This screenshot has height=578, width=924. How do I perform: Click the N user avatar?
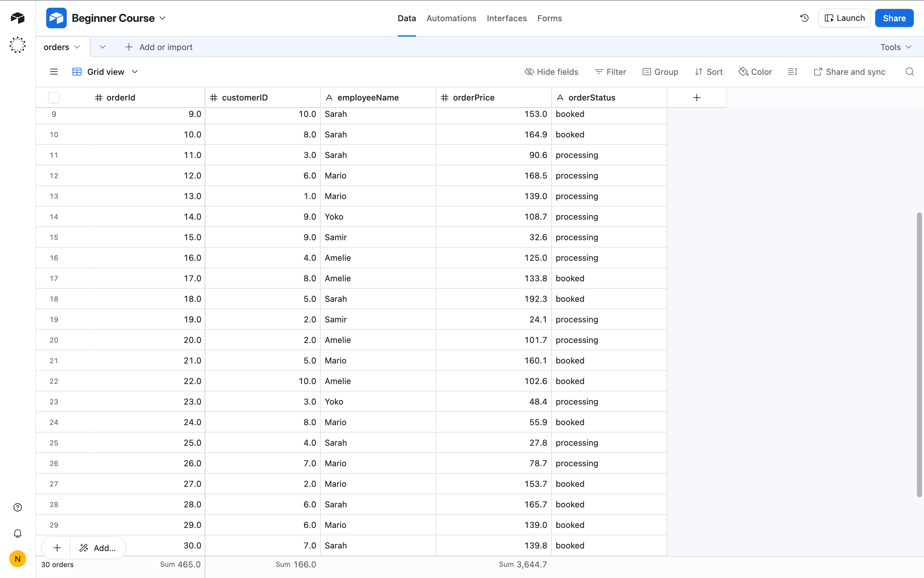[x=18, y=559]
